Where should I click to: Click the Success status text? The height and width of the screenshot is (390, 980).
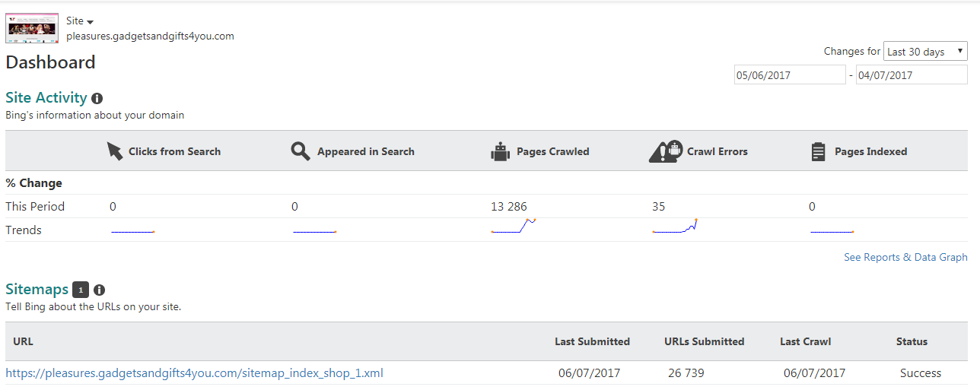pos(921,373)
